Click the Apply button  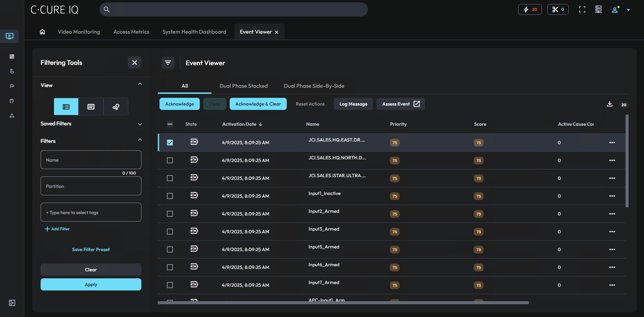91,284
